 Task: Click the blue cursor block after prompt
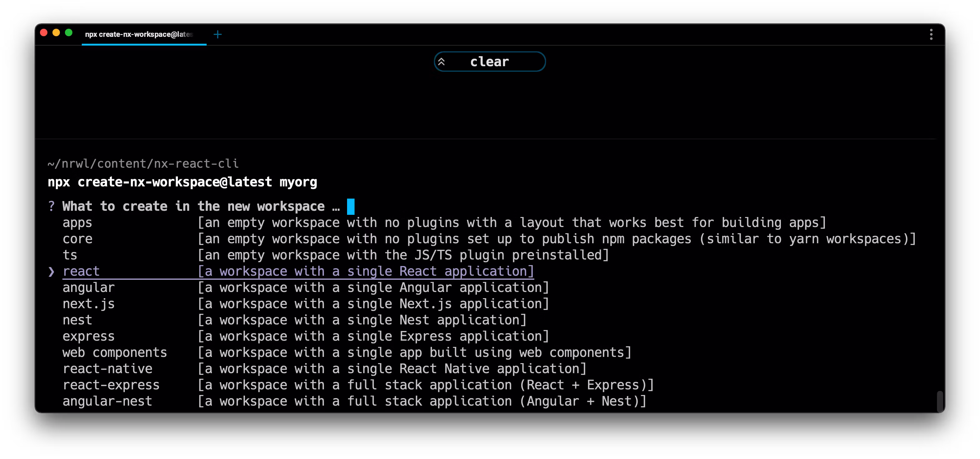[x=350, y=207]
